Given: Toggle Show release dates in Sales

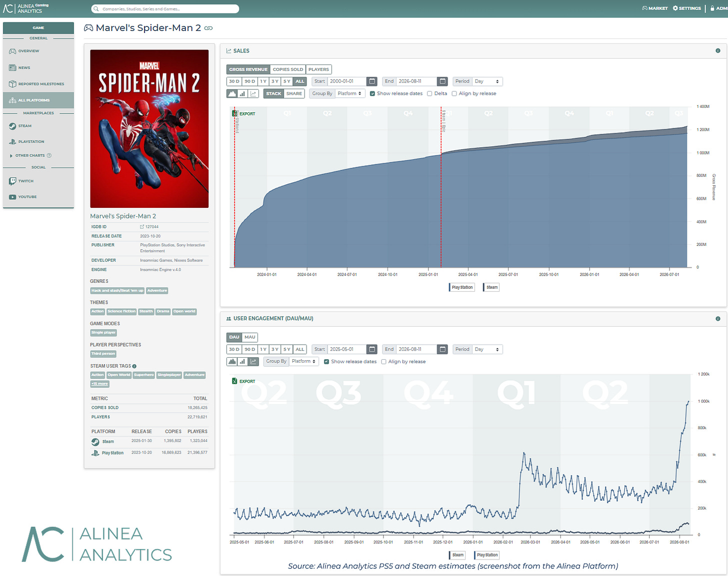Looking at the screenshot, I should pos(372,93).
